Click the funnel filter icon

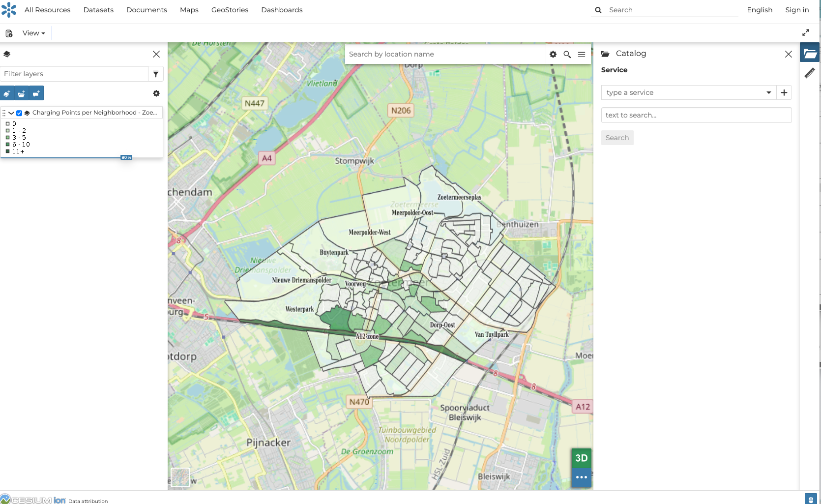[x=156, y=74]
